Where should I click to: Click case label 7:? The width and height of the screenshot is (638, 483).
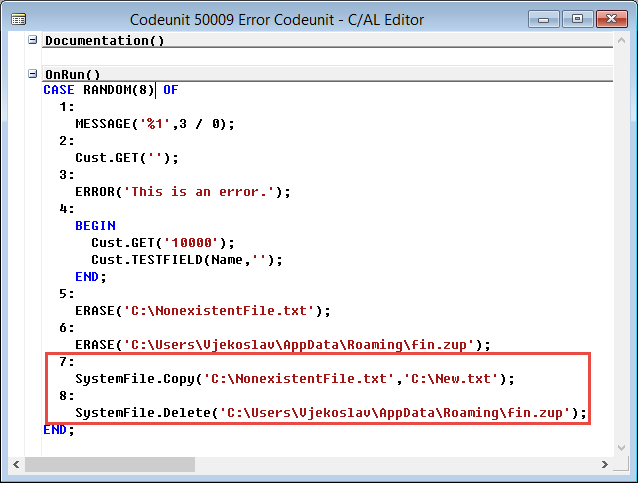(x=67, y=362)
